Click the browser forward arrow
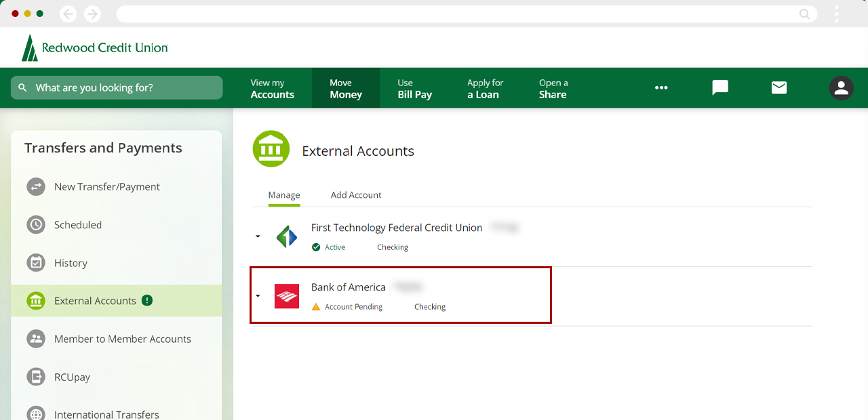 (x=92, y=14)
